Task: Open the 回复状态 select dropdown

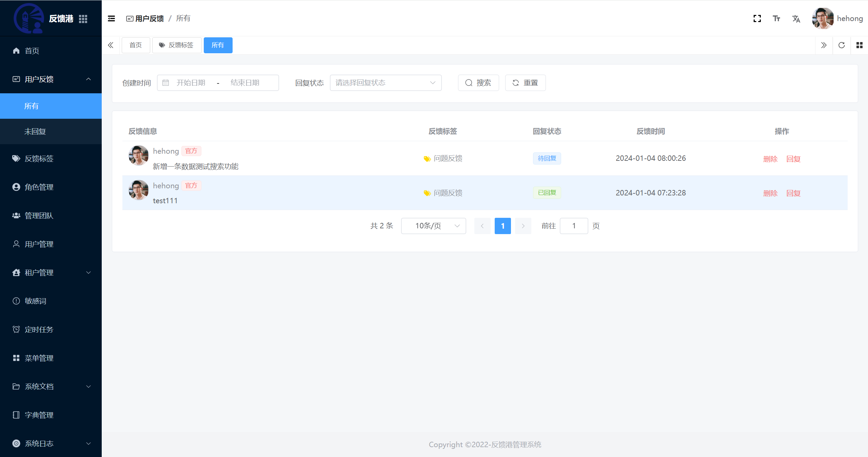Action: (386, 83)
